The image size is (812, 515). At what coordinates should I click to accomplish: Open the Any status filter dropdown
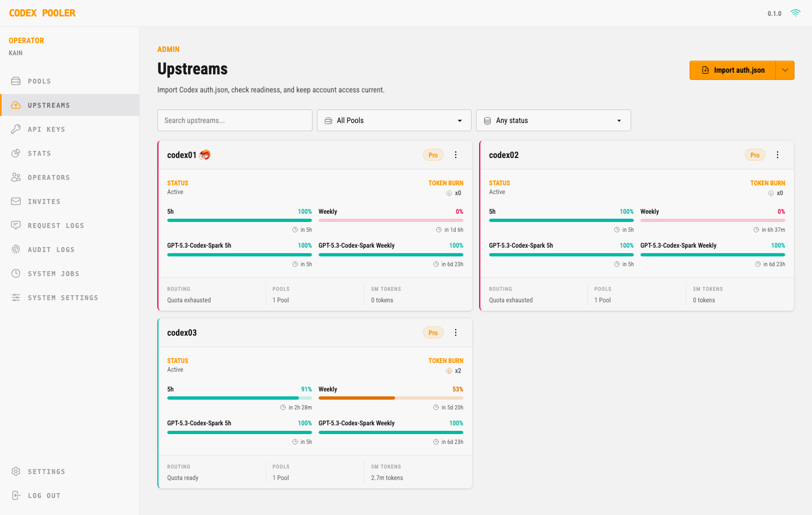[554, 120]
